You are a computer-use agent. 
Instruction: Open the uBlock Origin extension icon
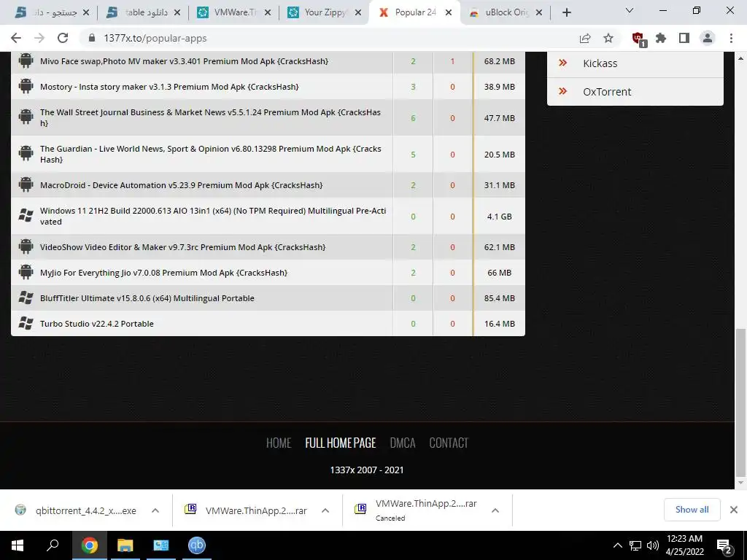638,39
